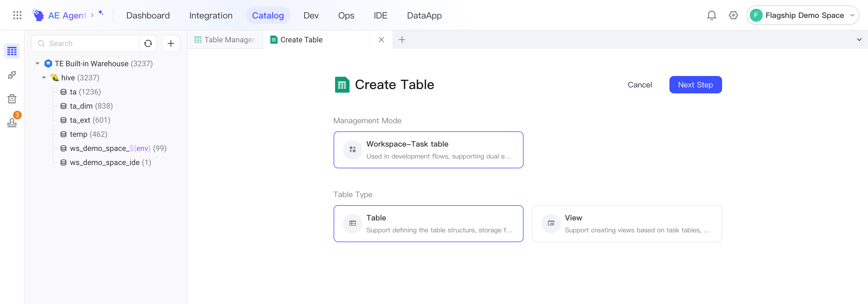Viewport: 868px width, 304px height.
Task: Open the DataApp menu
Action: click(424, 15)
